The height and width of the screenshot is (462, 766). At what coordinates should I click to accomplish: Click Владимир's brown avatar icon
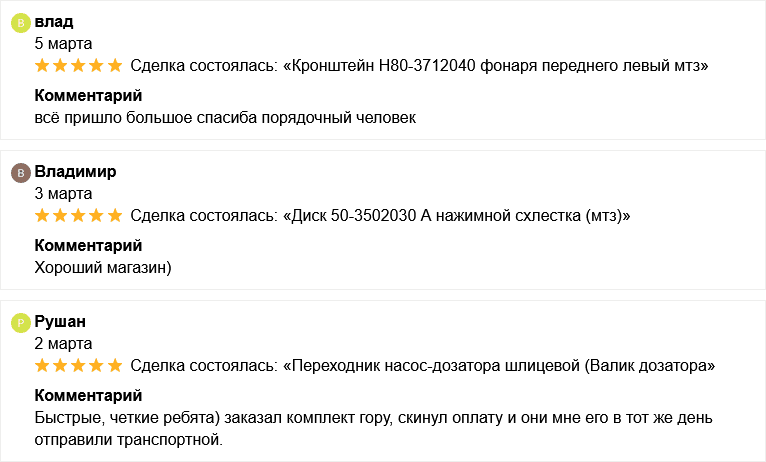click(x=20, y=172)
